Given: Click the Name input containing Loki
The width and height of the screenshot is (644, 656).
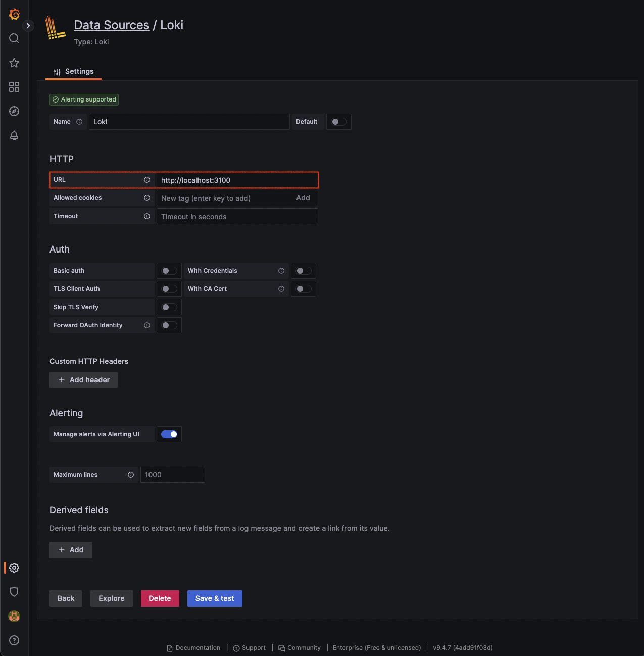Looking at the screenshot, I should click(x=189, y=122).
